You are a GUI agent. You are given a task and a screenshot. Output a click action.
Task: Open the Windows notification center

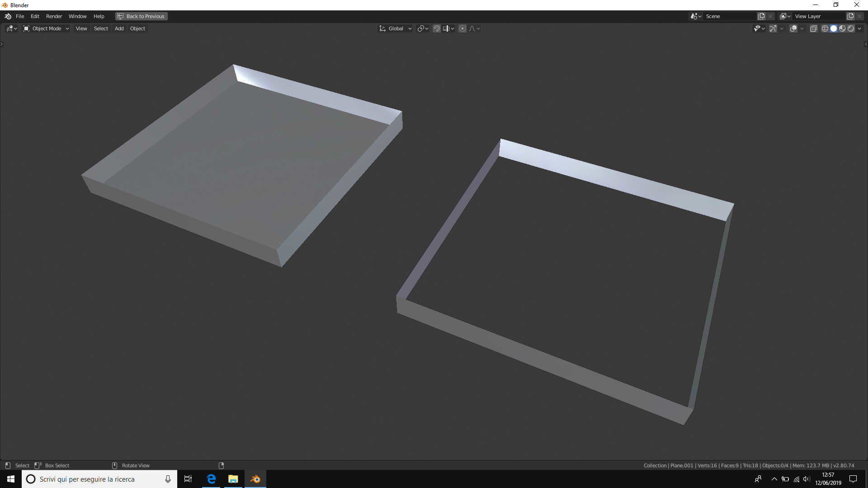tap(853, 479)
